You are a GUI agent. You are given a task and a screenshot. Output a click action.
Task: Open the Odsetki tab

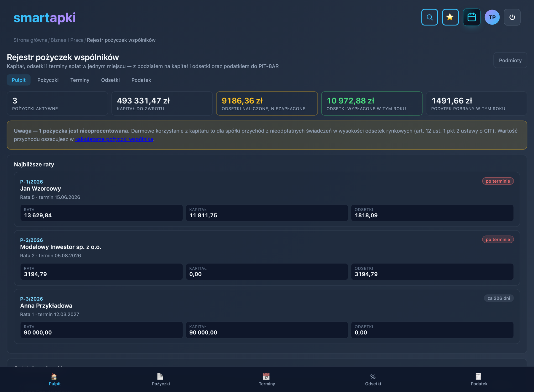110,80
